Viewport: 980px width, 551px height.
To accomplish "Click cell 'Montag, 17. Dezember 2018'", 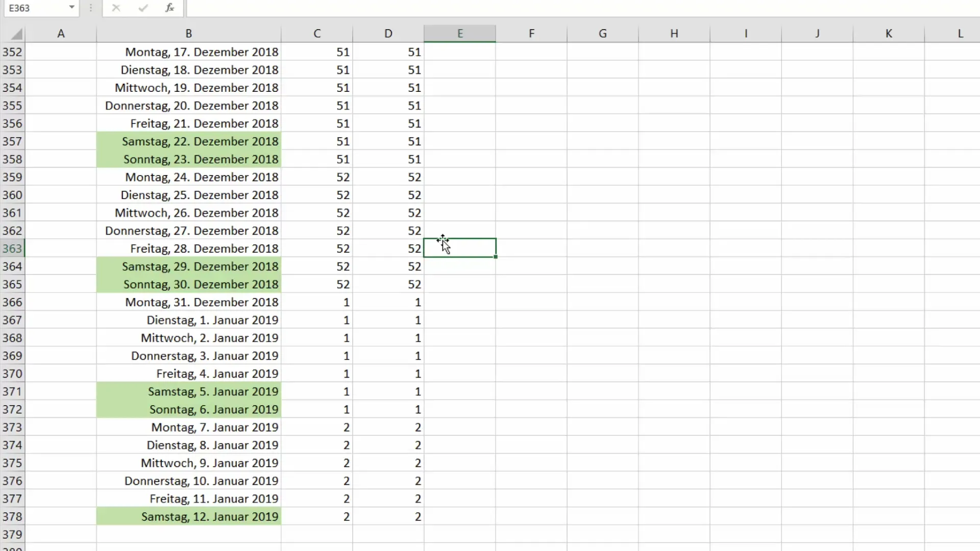I will pyautogui.click(x=189, y=52).
